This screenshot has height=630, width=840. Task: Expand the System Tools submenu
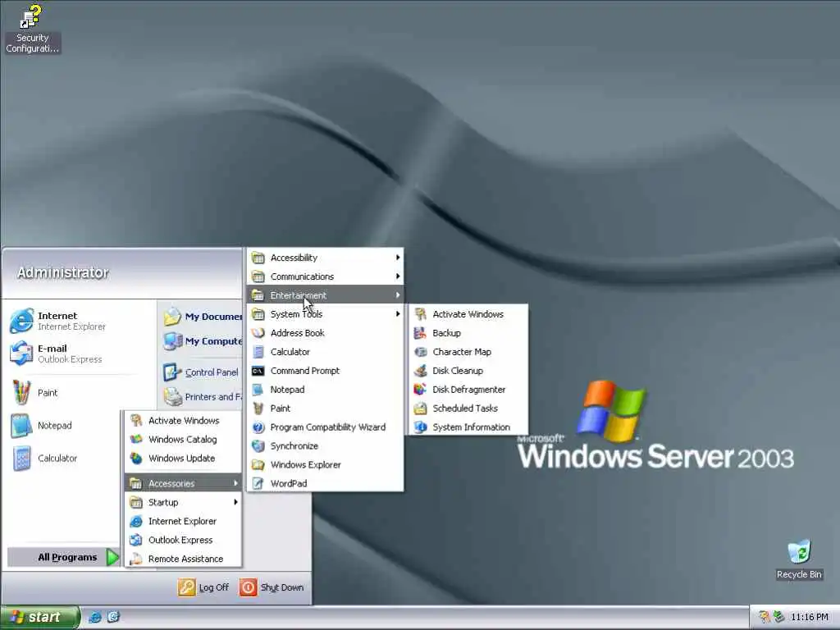click(x=325, y=314)
